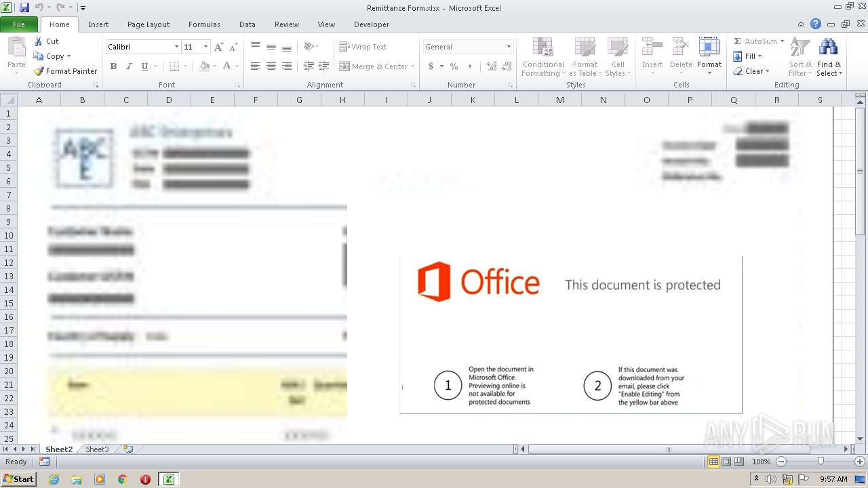Switch to the Page Layout tab
The height and width of the screenshot is (488, 868).
[x=149, y=24]
